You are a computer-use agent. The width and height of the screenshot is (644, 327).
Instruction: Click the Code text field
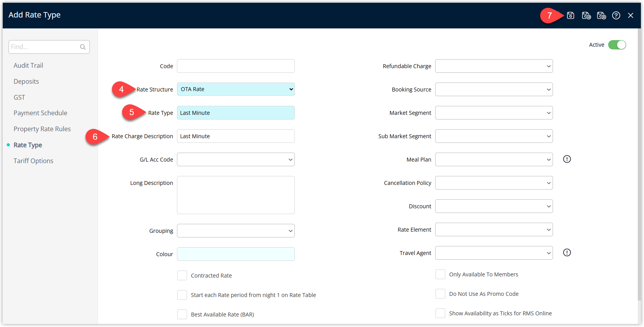236,66
